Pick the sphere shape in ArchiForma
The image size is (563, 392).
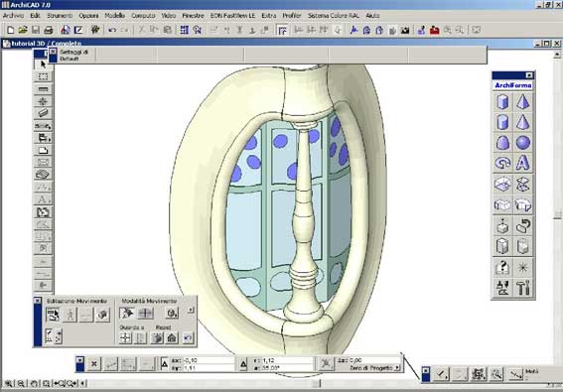coord(523,143)
